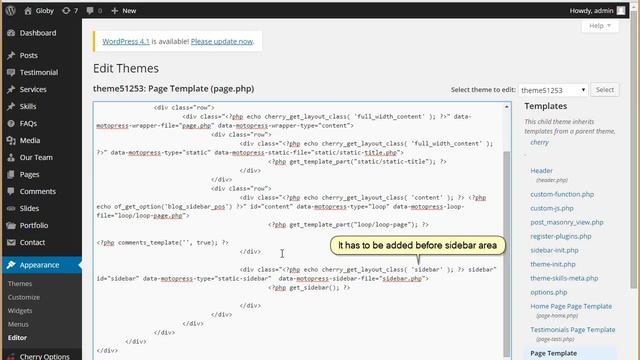The height and width of the screenshot is (360, 640).
Task: Open the Globy site home icon
Action: click(28, 11)
